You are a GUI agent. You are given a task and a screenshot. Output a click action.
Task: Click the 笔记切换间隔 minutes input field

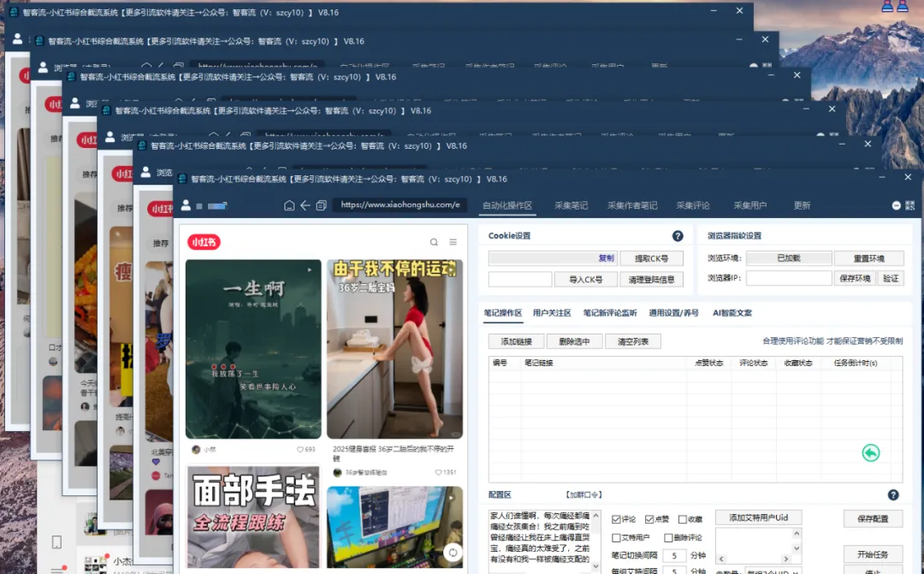(x=677, y=553)
